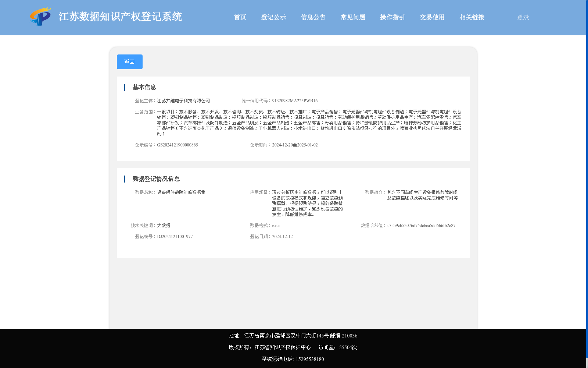Image resolution: width=588 pixels, height=368 pixels.
Task: Click the 数据简介 description text
Action: click(x=423, y=195)
